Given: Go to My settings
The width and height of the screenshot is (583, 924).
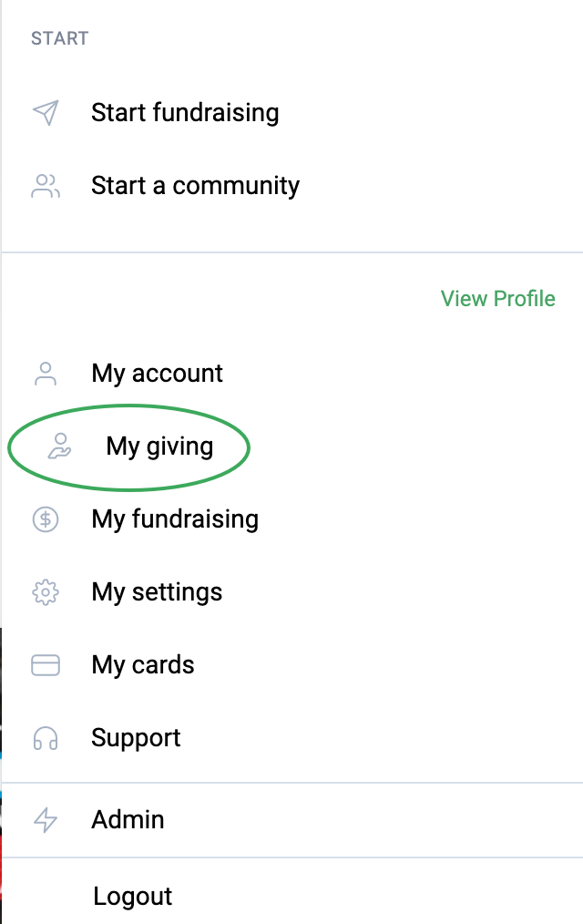Looking at the screenshot, I should 156,591.
